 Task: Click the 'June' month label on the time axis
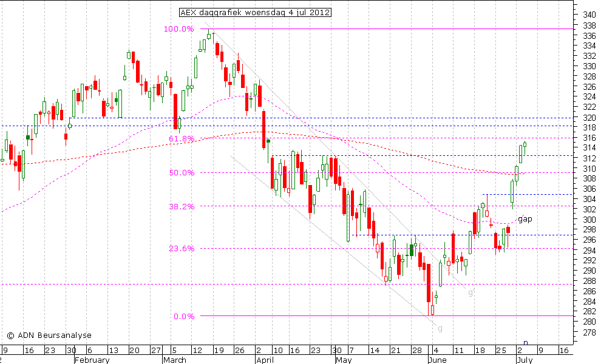pos(437,360)
